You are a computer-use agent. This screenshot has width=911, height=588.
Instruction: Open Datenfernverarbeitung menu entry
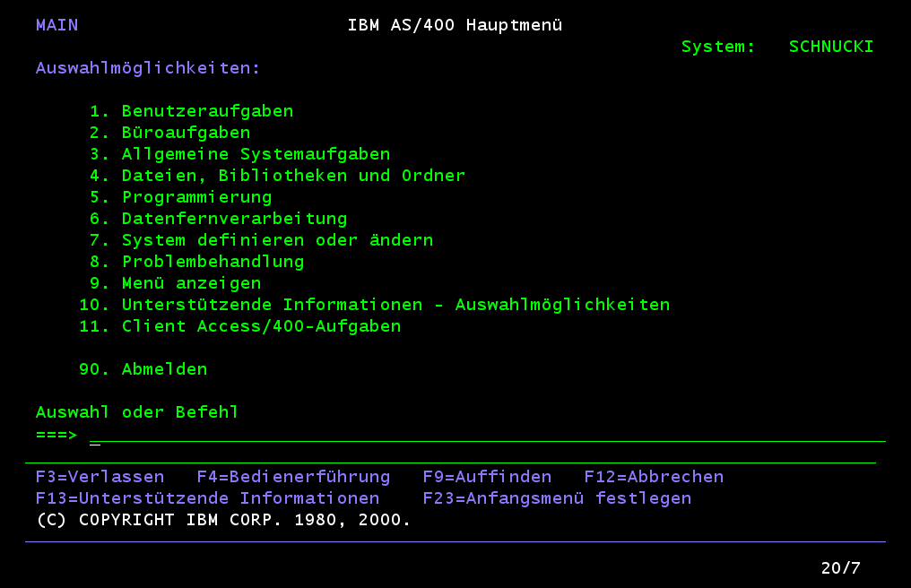tap(219, 219)
